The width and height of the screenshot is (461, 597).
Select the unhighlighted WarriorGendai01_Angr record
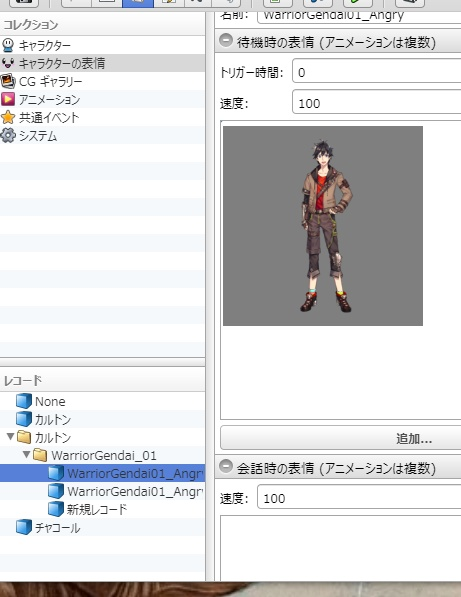102,492
